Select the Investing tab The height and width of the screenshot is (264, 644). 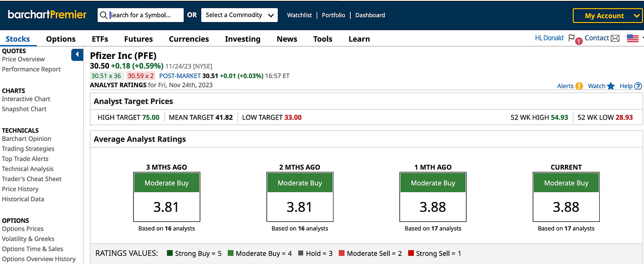[x=242, y=39]
